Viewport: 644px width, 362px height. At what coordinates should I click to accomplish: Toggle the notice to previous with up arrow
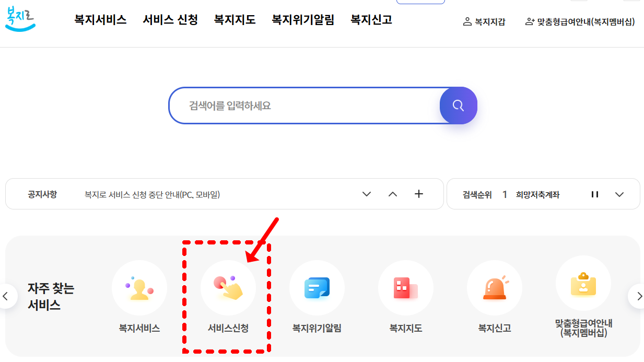(x=392, y=194)
